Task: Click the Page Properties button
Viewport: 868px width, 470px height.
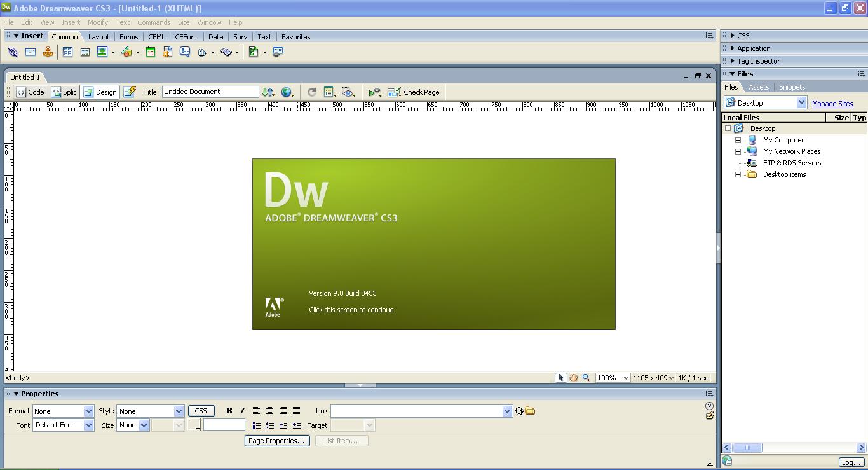Action: 277,441
